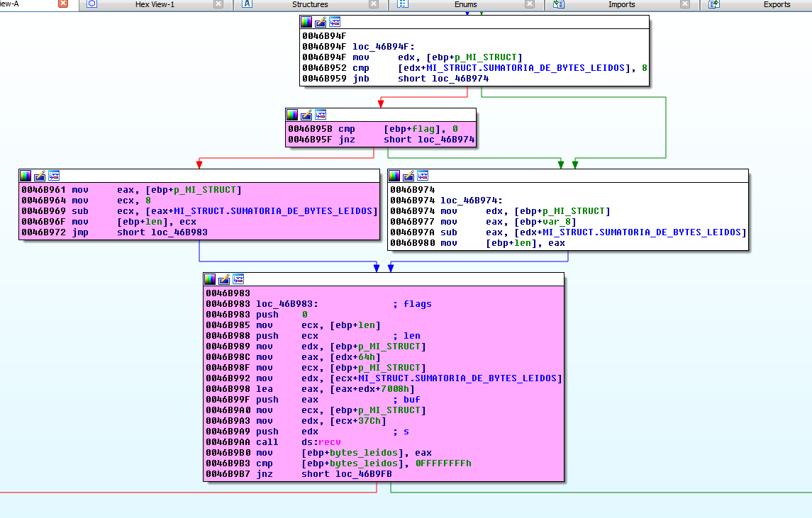The width and height of the screenshot is (812, 518).
Task: Open the color palette of the loc_46B983 node
Action: [x=210, y=279]
